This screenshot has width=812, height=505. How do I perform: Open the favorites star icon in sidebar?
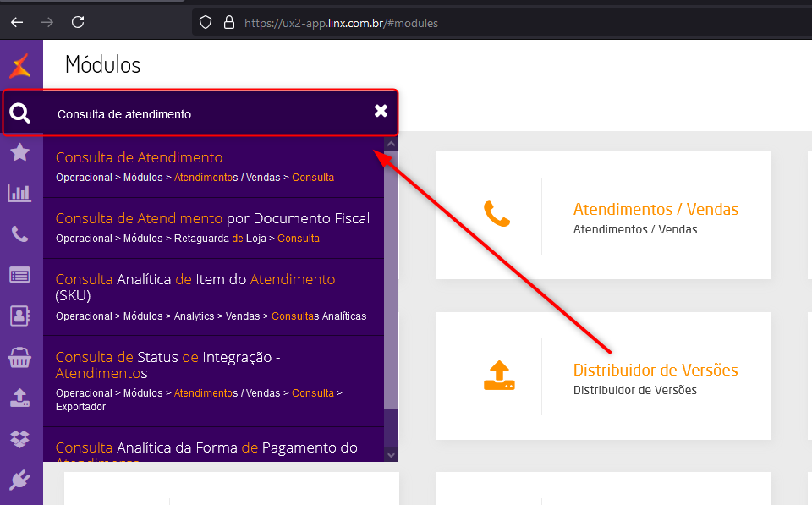(20, 152)
